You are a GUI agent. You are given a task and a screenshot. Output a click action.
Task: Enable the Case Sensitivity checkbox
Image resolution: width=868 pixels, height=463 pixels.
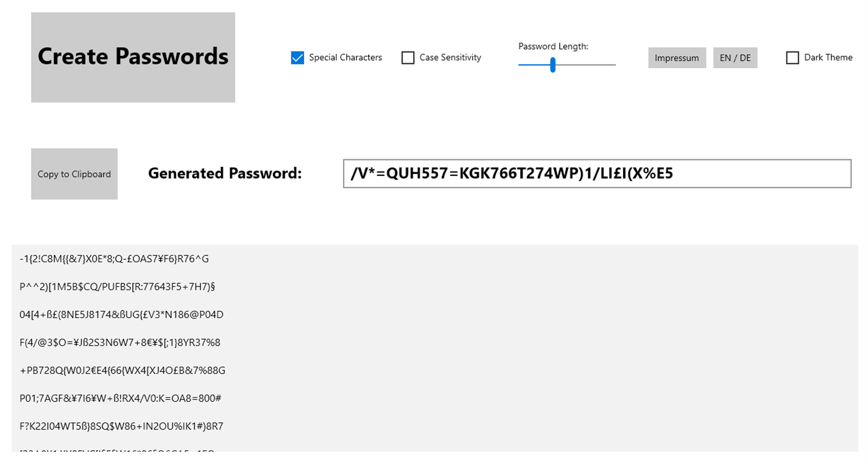[x=408, y=57]
